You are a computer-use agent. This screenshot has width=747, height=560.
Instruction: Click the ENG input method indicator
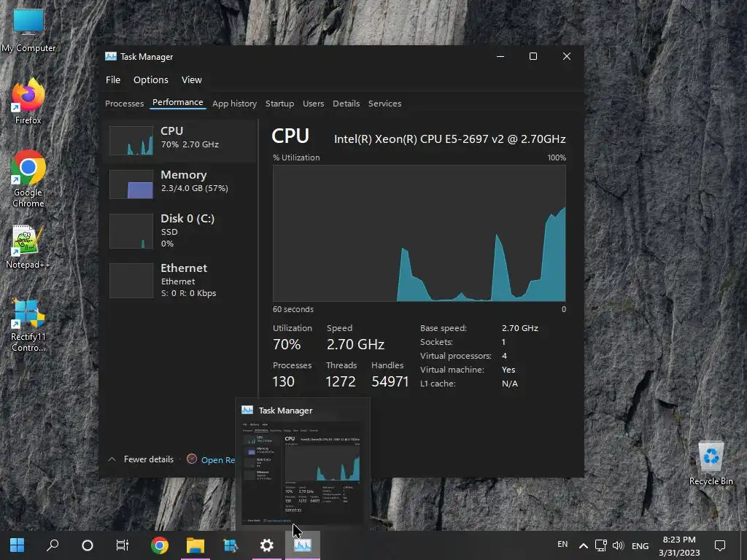(640, 545)
